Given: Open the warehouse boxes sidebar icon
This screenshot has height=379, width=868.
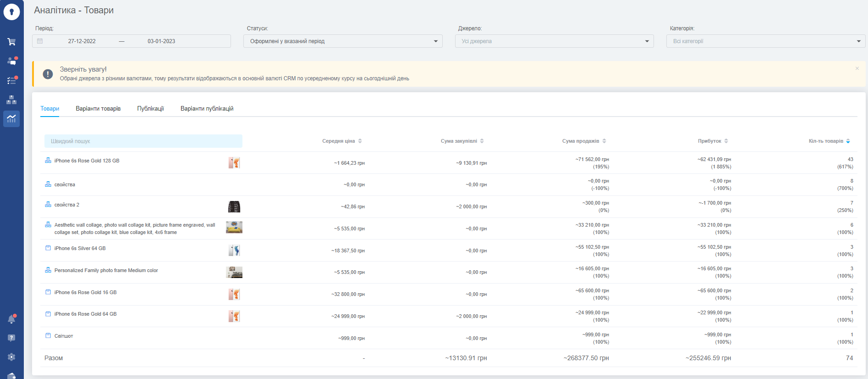Looking at the screenshot, I should coord(11,100).
